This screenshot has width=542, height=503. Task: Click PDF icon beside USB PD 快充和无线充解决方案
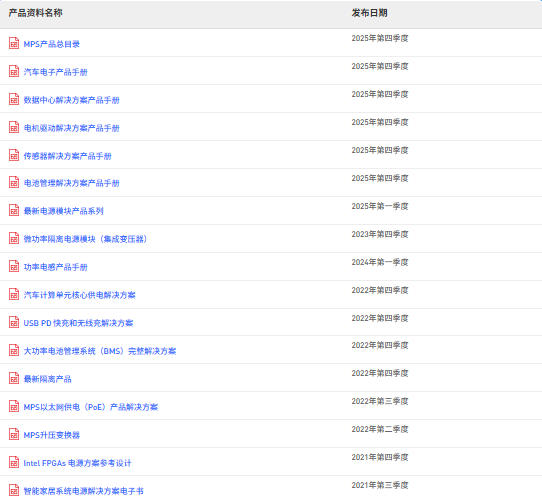14,322
